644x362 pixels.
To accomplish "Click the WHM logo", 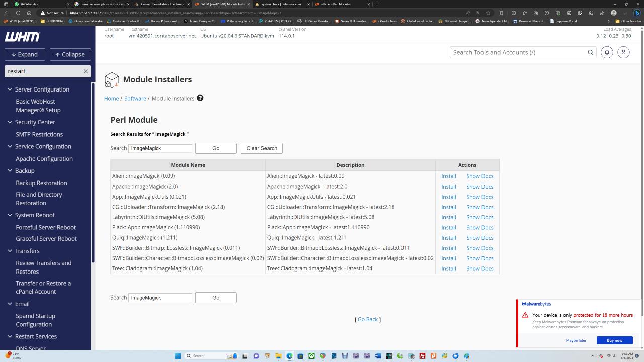I will (22, 37).
